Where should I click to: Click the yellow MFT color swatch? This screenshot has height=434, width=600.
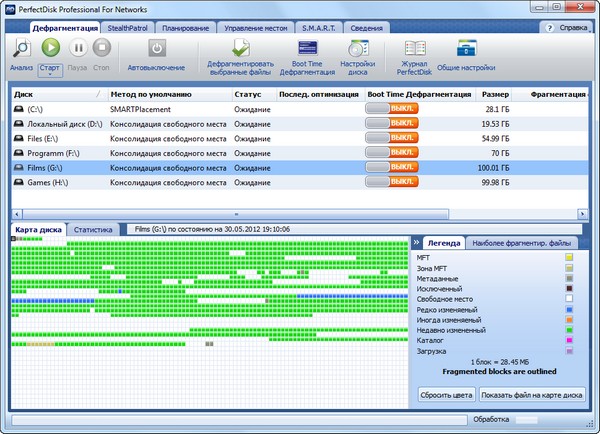pos(569,258)
